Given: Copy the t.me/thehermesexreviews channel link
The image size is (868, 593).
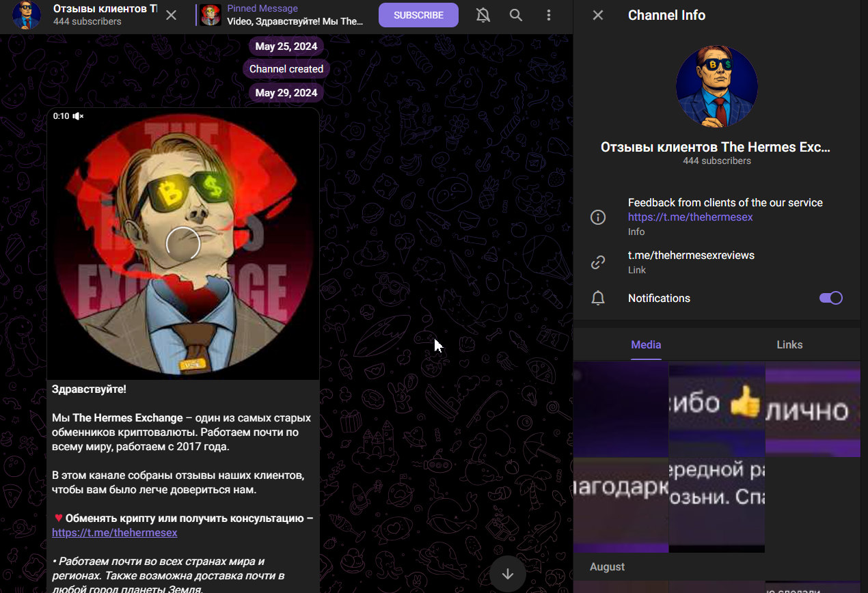Looking at the screenshot, I should (x=691, y=256).
